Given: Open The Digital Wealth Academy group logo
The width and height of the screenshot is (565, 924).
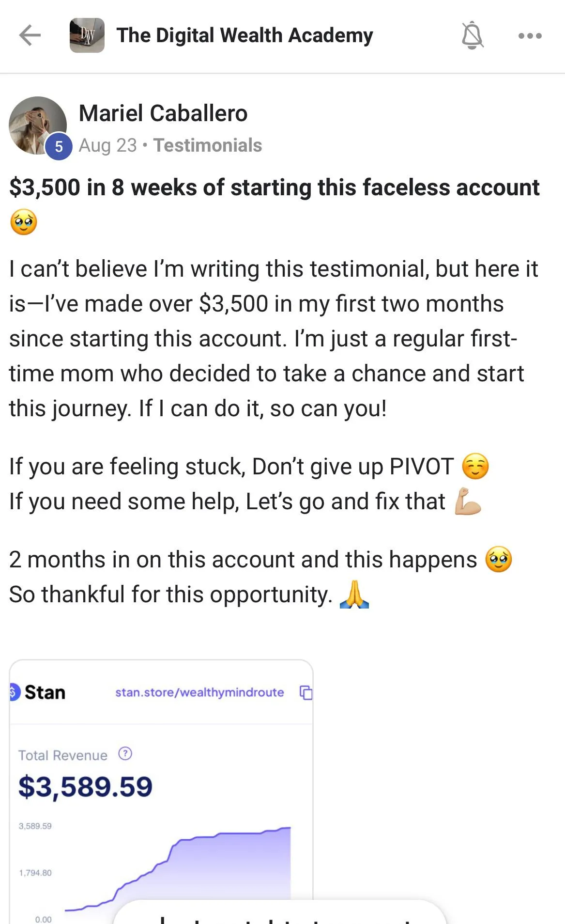Looking at the screenshot, I should [x=87, y=35].
